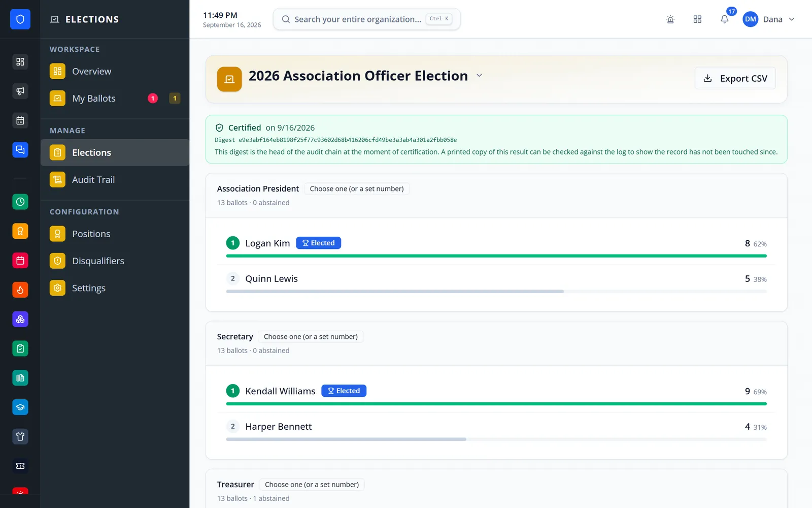Click the Choose one chip beside Secretary
The width and height of the screenshot is (812, 508).
click(311, 337)
